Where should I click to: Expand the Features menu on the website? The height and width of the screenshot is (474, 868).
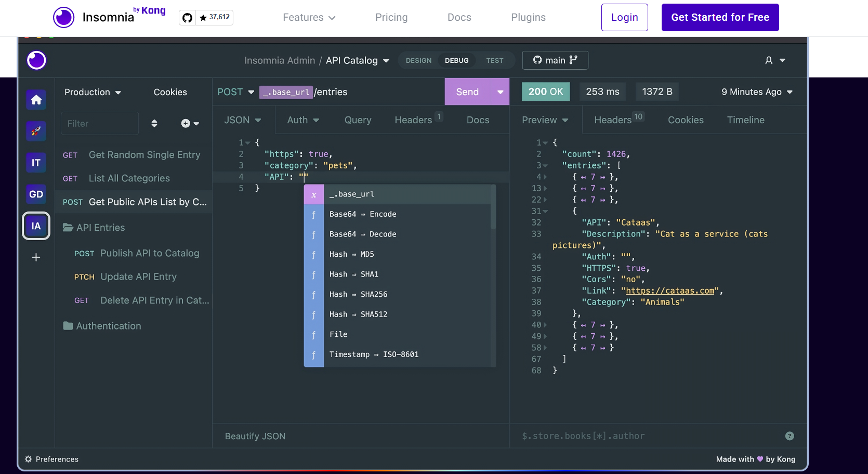(x=309, y=17)
